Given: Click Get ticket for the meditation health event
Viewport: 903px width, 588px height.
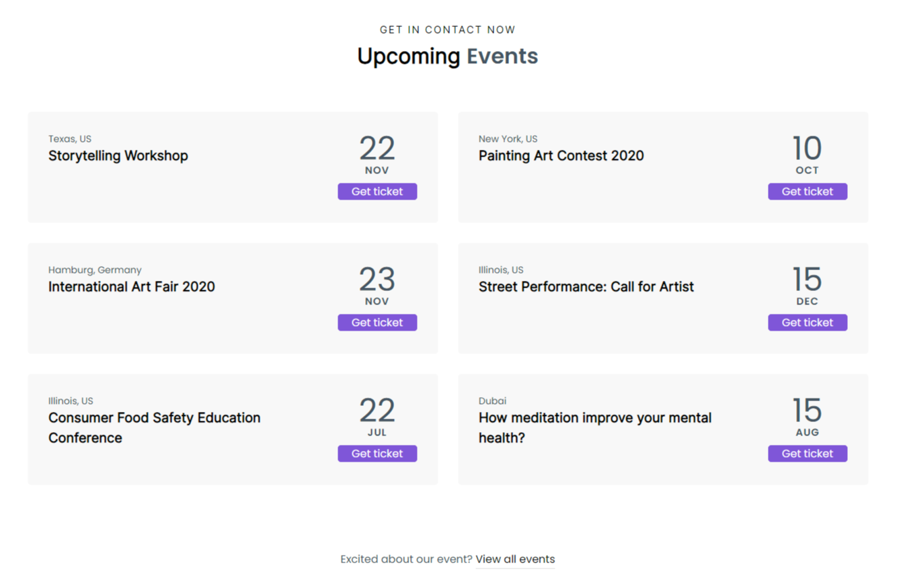Looking at the screenshot, I should point(807,453).
